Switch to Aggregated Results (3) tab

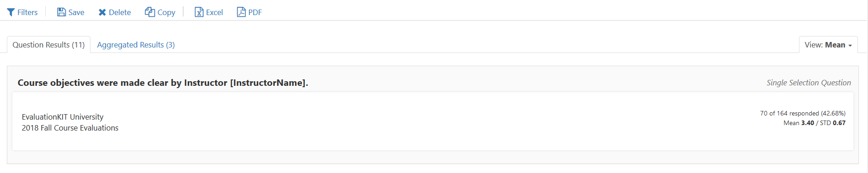pyautogui.click(x=136, y=45)
